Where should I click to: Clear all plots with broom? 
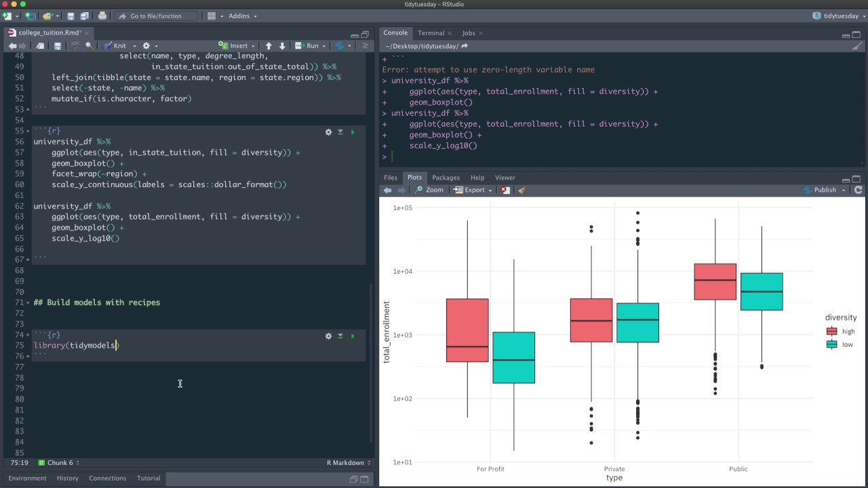tap(521, 190)
